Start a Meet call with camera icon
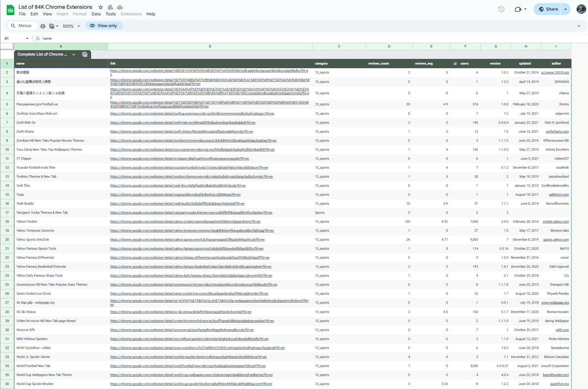 (x=518, y=9)
